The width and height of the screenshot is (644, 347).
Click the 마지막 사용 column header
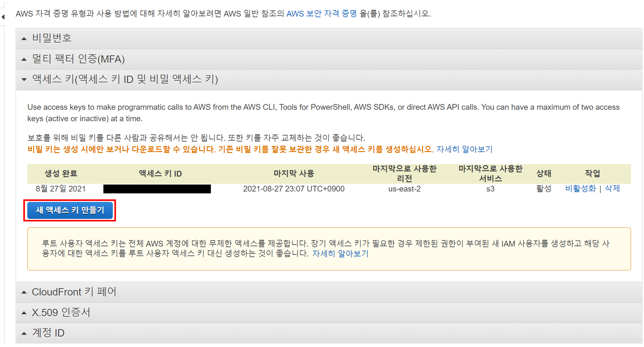293,173
